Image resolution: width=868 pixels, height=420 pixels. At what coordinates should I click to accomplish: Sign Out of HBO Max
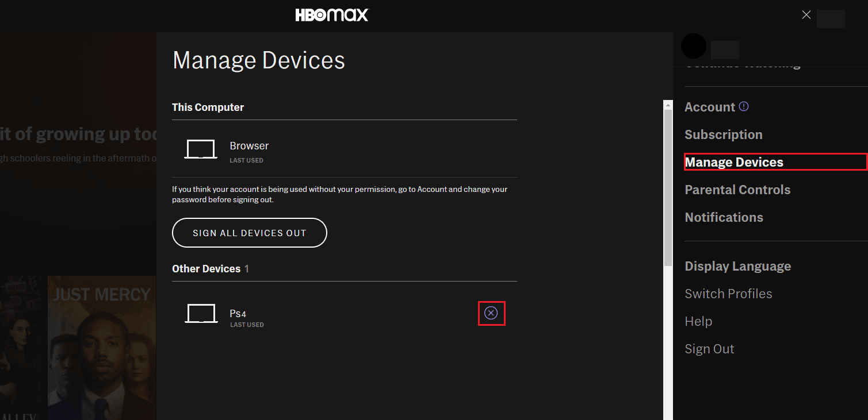(709, 349)
